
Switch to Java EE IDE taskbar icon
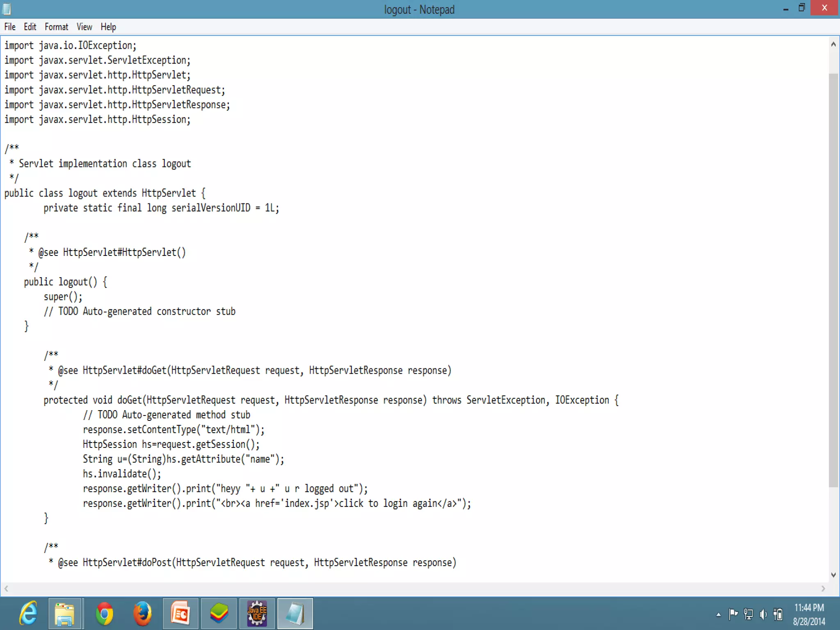(257, 614)
